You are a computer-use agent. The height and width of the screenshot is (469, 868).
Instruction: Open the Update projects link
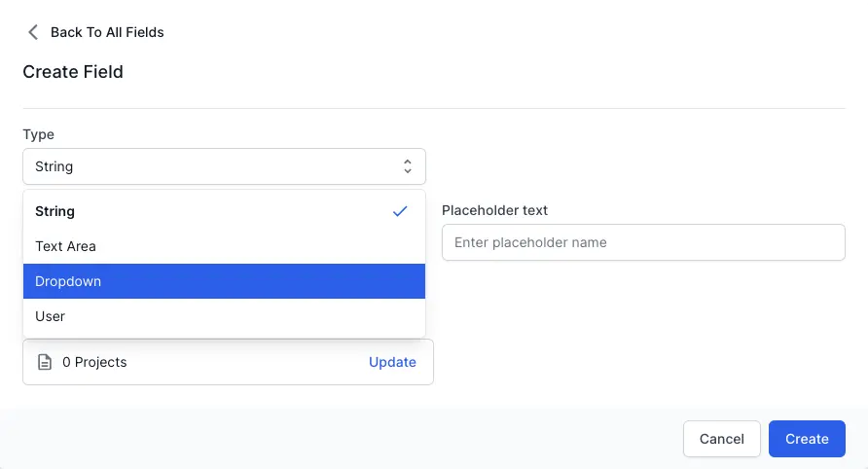click(392, 362)
